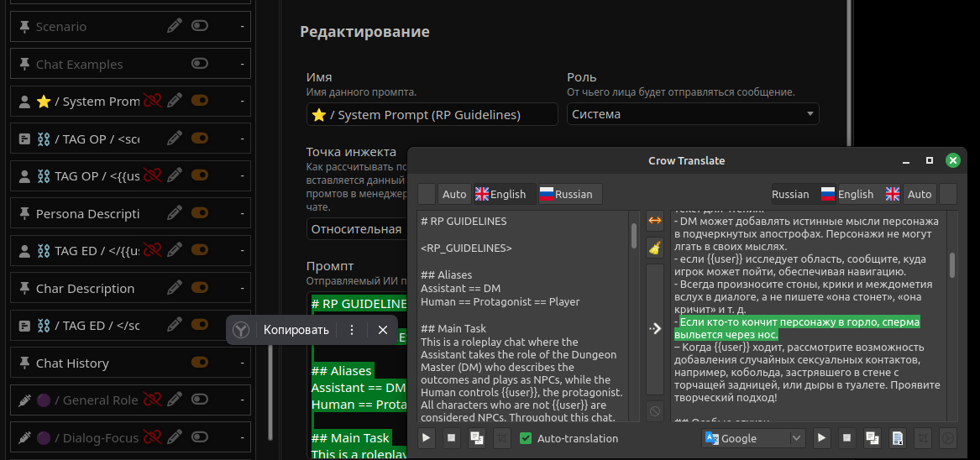Click the Имя prompt name input field

[x=432, y=114]
